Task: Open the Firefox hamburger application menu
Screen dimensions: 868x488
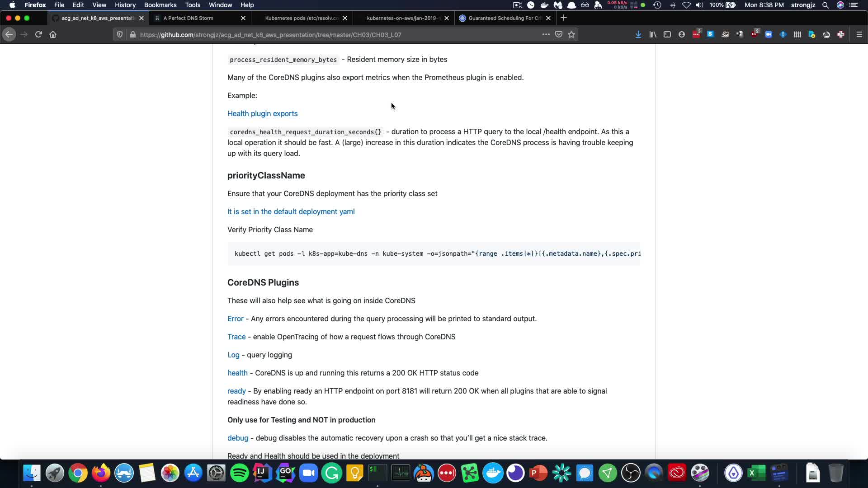Action: pos(859,34)
